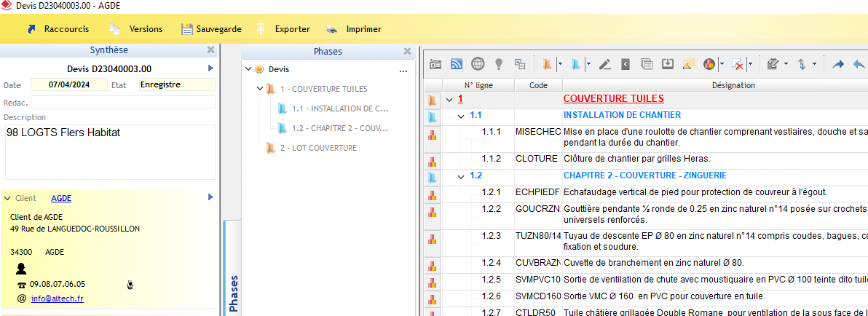Viewport: 868px width, 316px height.
Task: Click the globe web icon in toolbar
Action: [x=478, y=64]
